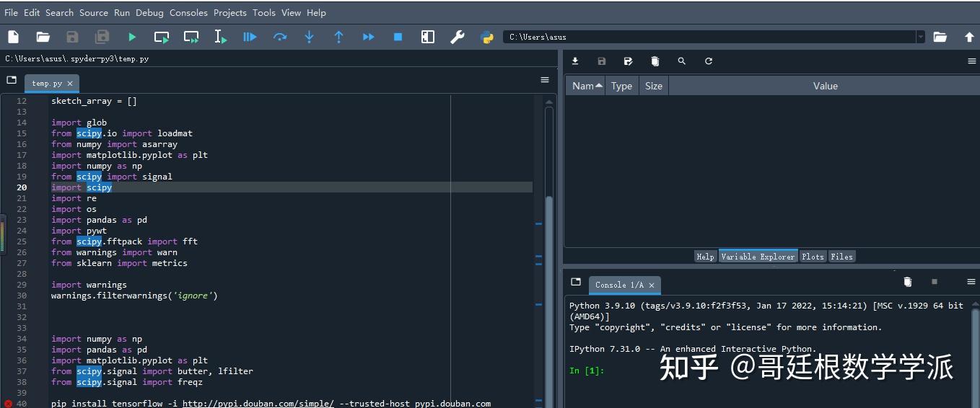Sort variables by the Type column
Viewport: 980px width, 408px height.
coord(622,86)
